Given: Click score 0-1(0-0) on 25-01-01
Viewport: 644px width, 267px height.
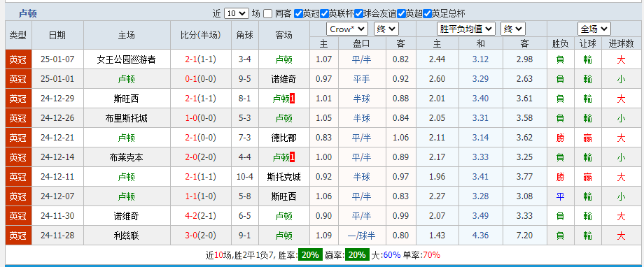Looking at the screenshot, I should [200, 79].
